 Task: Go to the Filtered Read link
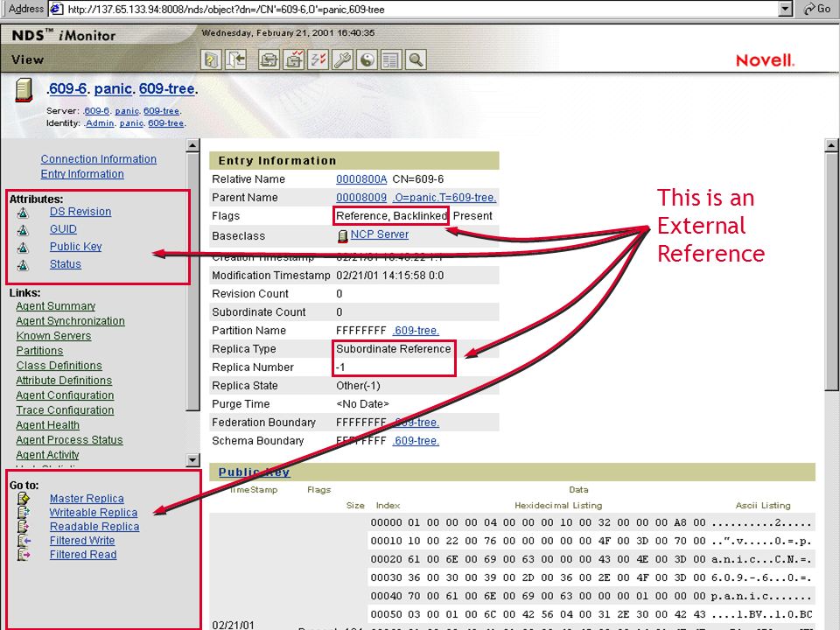[x=83, y=555]
